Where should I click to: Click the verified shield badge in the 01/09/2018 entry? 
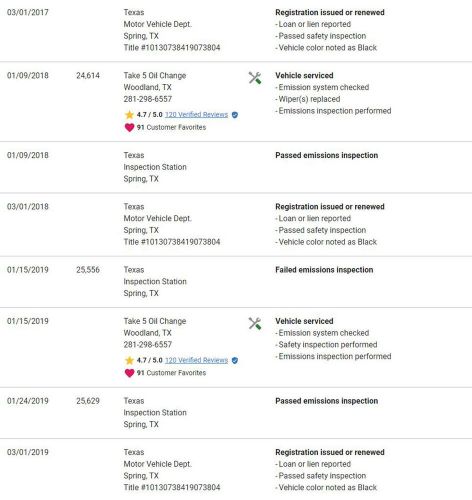(235, 115)
